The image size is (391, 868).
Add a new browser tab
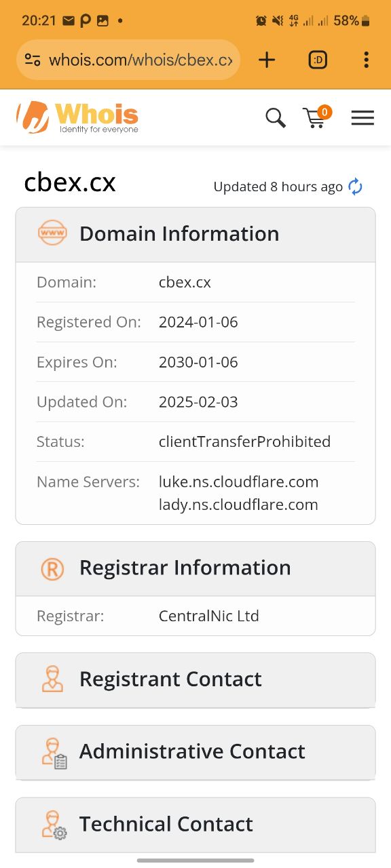[267, 60]
